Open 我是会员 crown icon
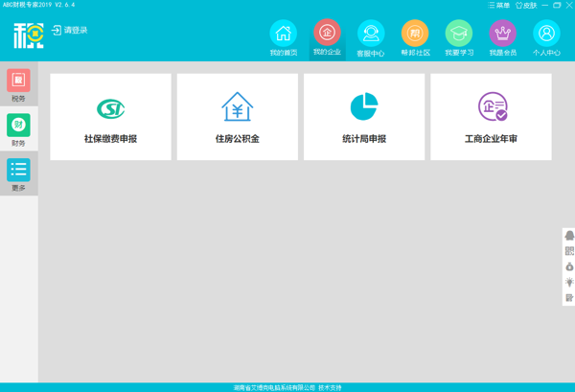 tap(503, 35)
